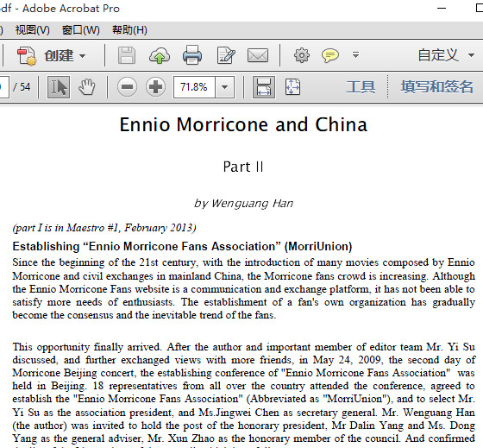483x448 pixels.
Task: Click the 'Part II' subtitle
Action: tap(243, 167)
